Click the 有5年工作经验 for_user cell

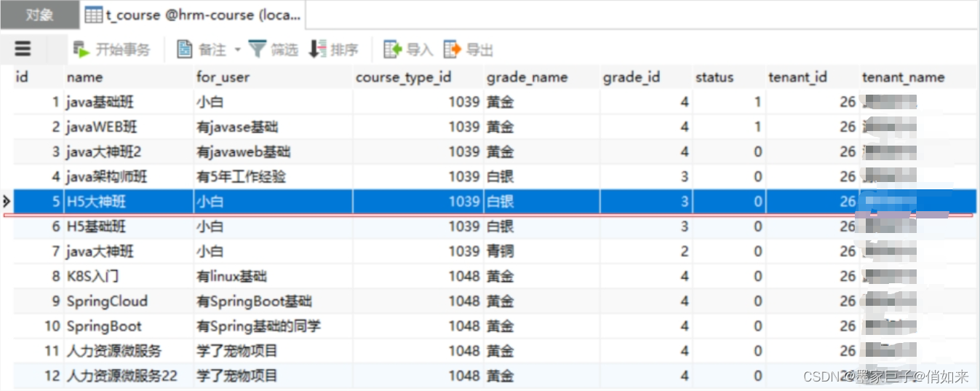coord(273,176)
